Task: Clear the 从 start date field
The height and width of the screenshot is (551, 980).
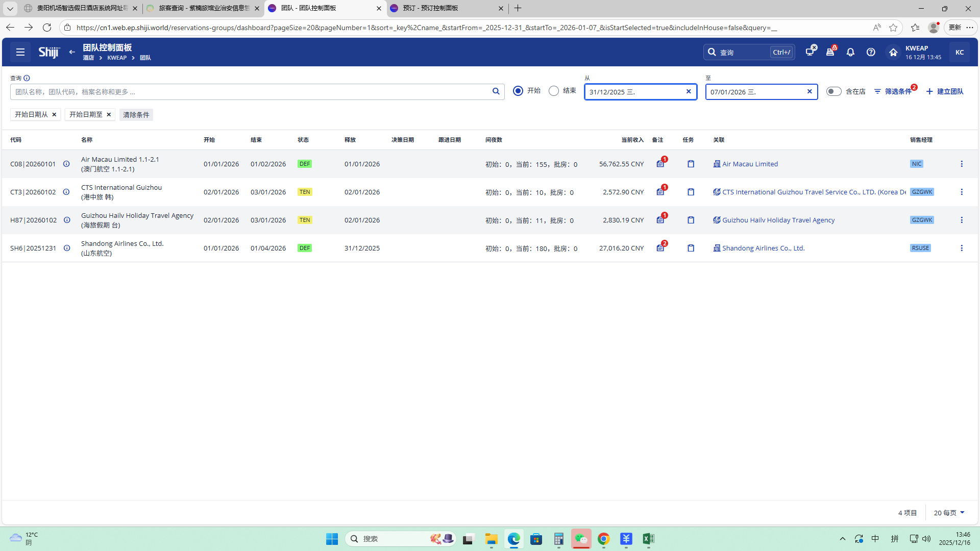Action: 689,92
